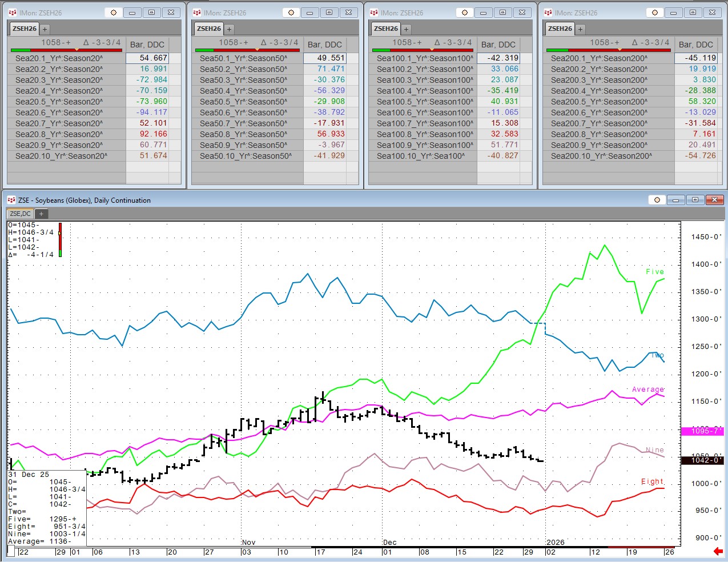
Task: Click the Bar, DDC header in the Season200 monitor
Action: point(695,44)
